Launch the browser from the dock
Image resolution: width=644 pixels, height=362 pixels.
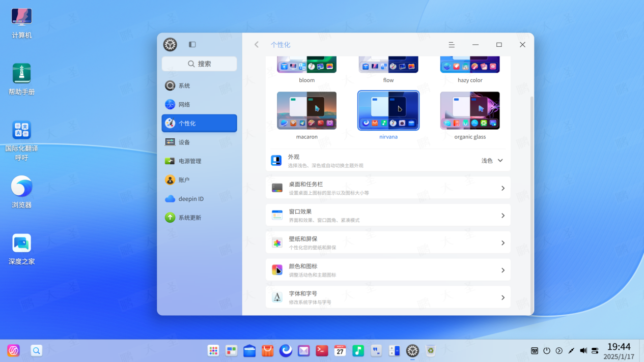pos(286,350)
